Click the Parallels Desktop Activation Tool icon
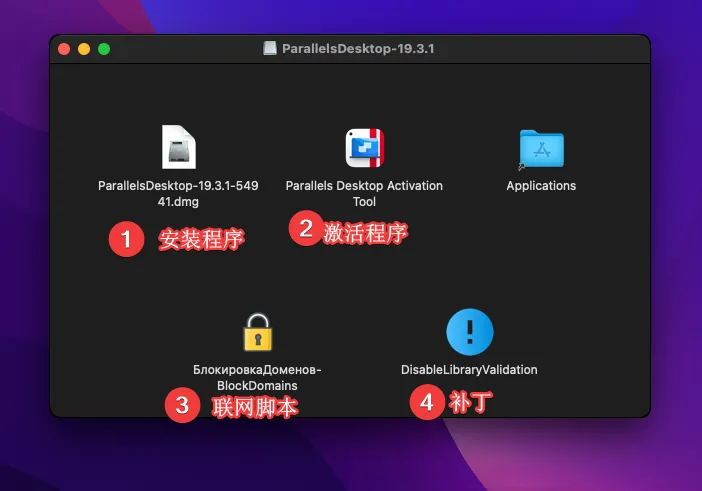702x491 pixels. pyautogui.click(x=364, y=148)
